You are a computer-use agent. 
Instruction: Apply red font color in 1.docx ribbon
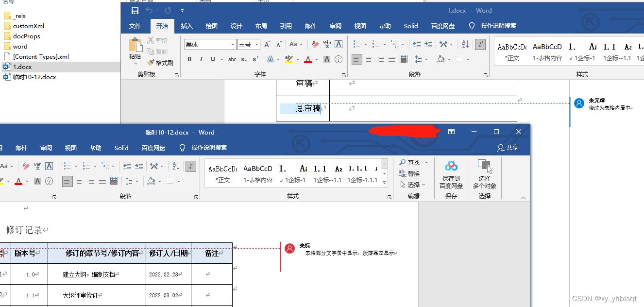(x=307, y=59)
